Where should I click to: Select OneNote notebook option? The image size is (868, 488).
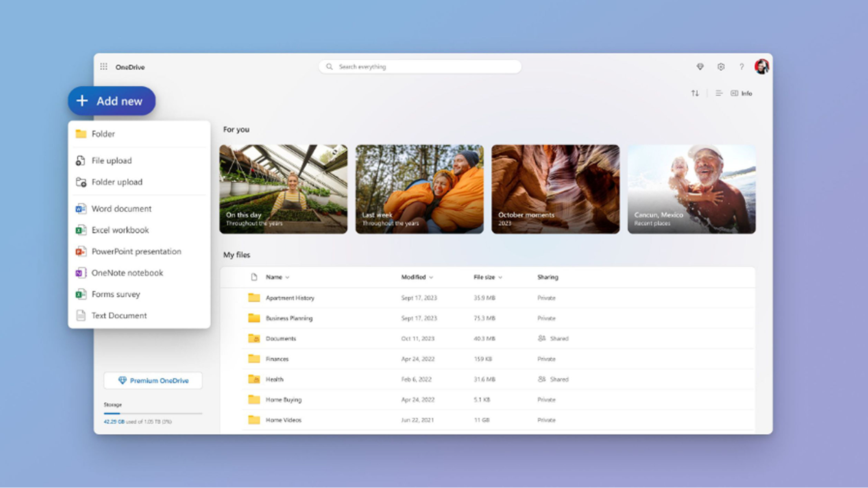click(127, 273)
